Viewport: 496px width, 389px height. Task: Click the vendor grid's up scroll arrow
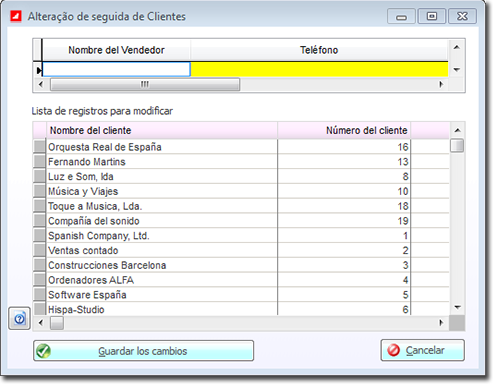click(x=457, y=47)
